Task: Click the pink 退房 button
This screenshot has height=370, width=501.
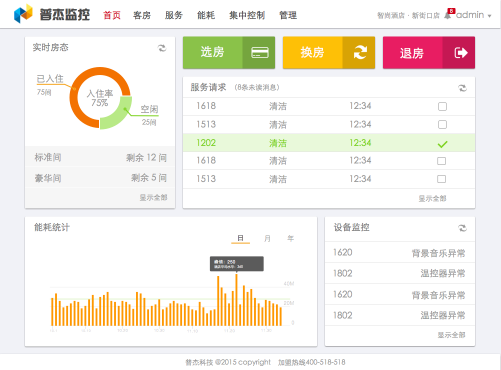Action: point(429,53)
